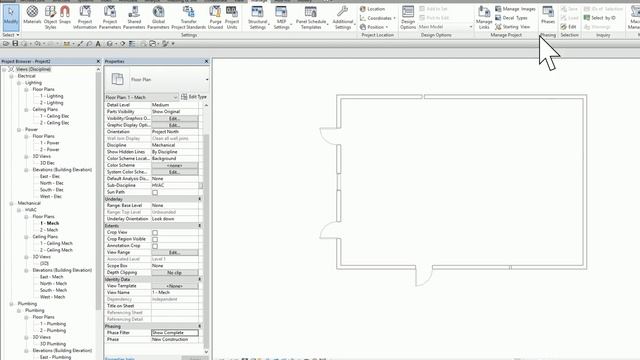Open the Phases dialog

tap(548, 15)
